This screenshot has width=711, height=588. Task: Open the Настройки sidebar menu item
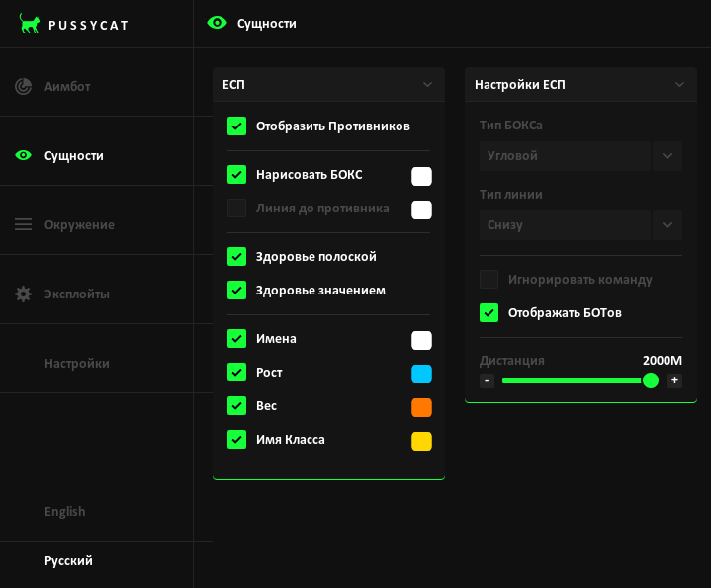click(x=77, y=363)
